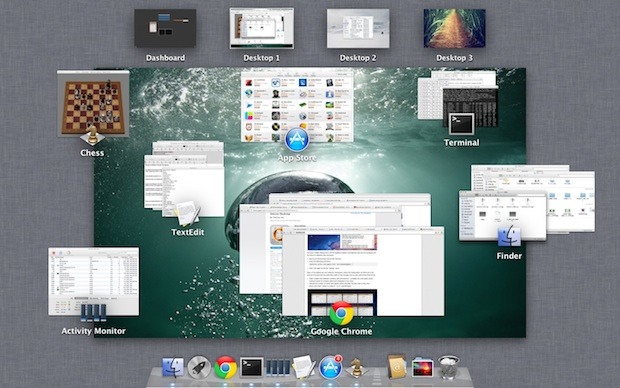Switch to the Dashboard space thumbnail
Image resolution: width=620 pixels, height=388 pixels.
point(165,28)
